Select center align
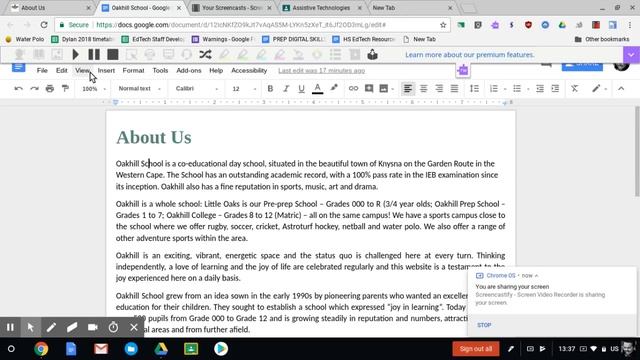Screen dimensions: 640x360 423,89
